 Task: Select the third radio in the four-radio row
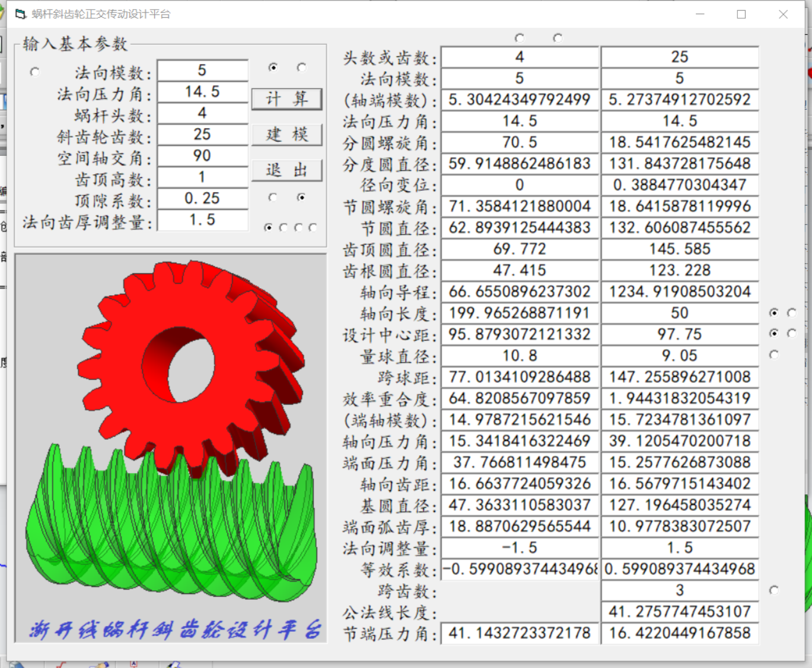[x=298, y=227]
